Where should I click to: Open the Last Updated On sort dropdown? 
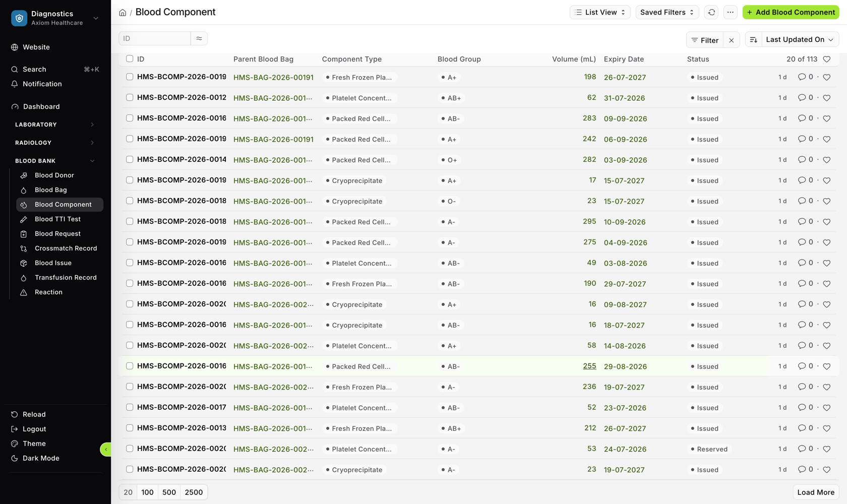pos(800,40)
